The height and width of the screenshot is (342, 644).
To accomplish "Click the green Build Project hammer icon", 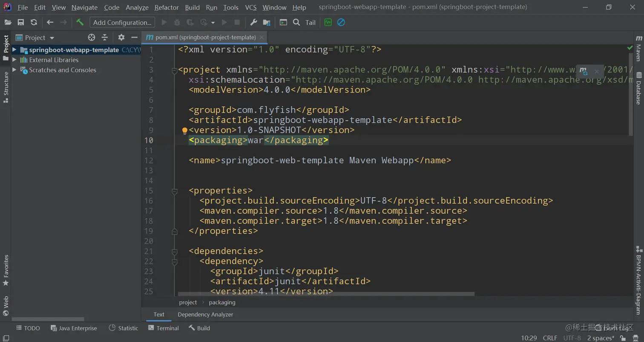I will pyautogui.click(x=80, y=22).
